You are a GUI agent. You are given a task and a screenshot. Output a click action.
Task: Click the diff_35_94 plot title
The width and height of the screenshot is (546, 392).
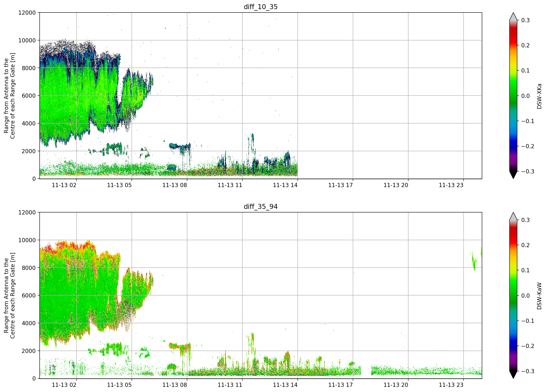tap(261, 207)
